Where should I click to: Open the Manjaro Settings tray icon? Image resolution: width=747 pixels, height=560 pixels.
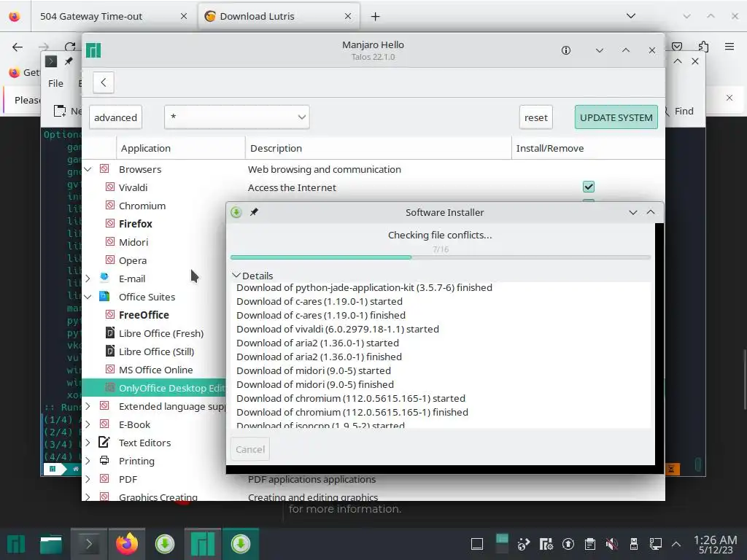pos(546,544)
